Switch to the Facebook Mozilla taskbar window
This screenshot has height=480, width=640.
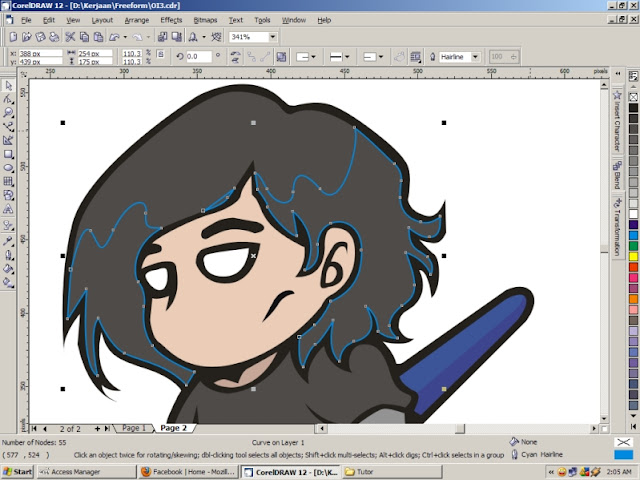[x=188, y=472]
